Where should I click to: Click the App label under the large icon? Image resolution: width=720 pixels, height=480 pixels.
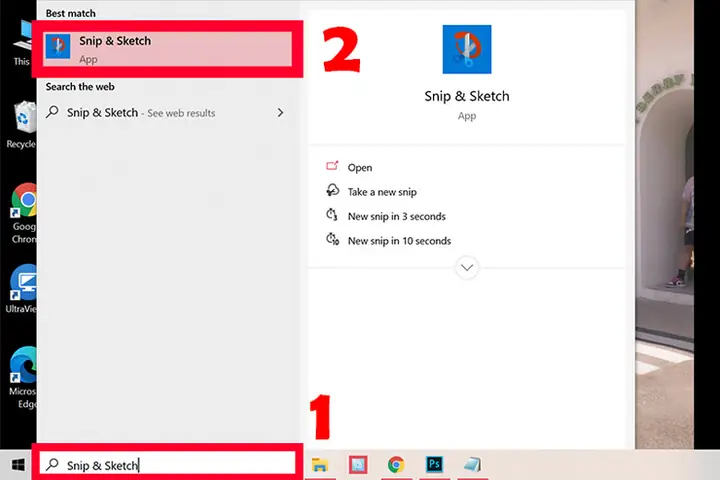coord(467,116)
